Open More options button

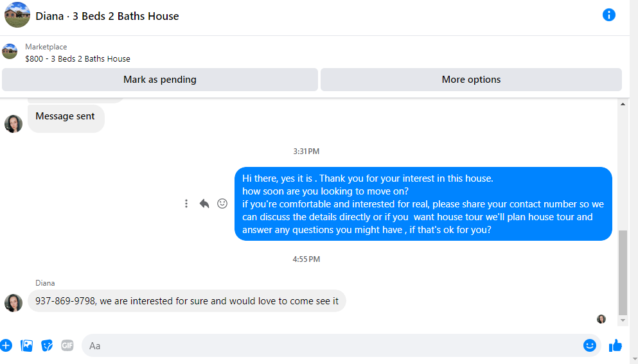pyautogui.click(x=471, y=80)
